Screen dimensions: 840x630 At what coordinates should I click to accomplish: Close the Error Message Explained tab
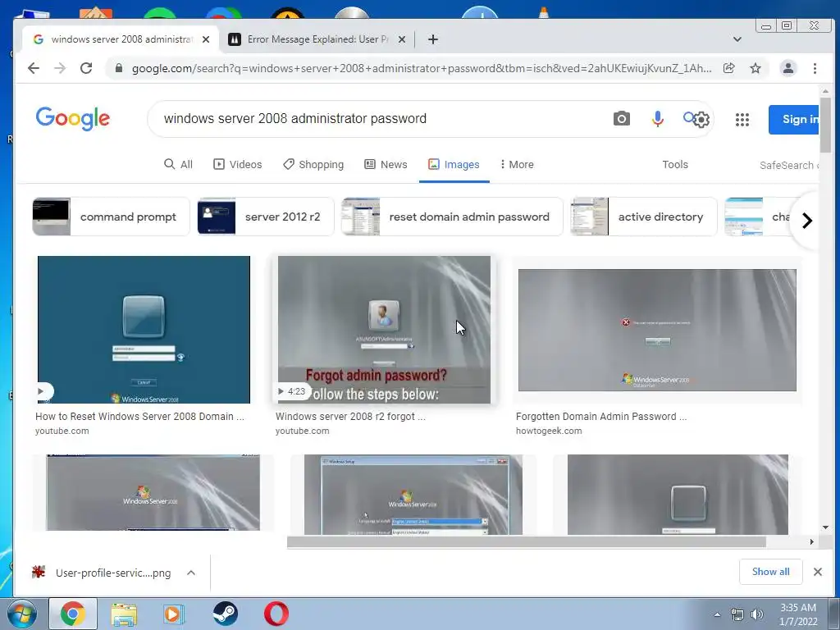(x=402, y=39)
